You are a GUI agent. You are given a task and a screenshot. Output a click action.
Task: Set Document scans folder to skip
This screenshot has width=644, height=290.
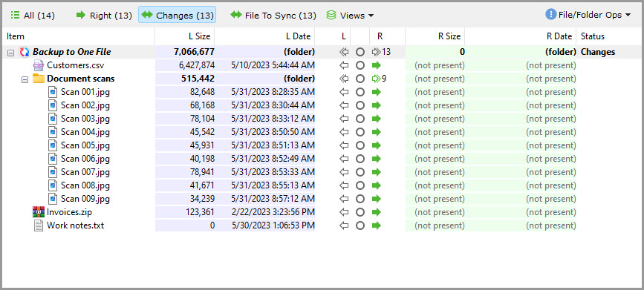[x=360, y=79]
